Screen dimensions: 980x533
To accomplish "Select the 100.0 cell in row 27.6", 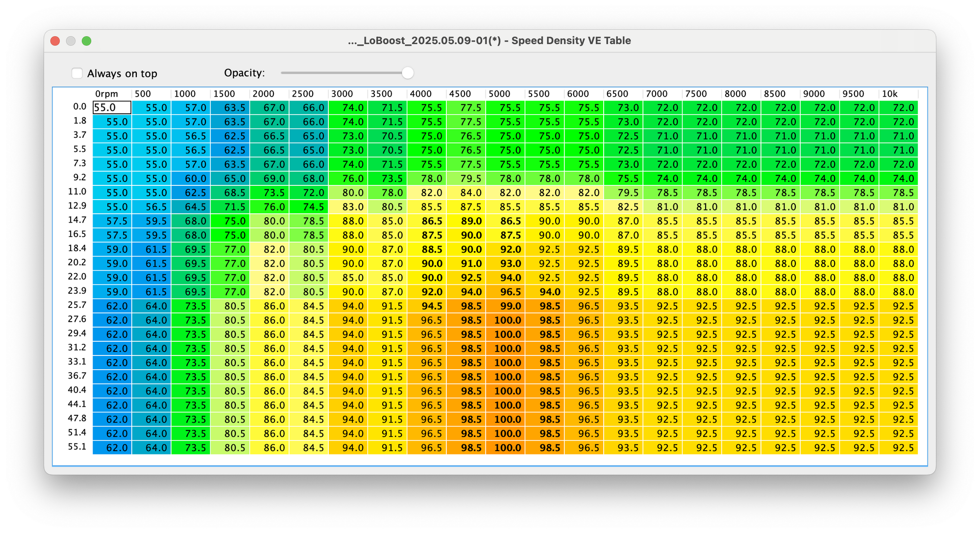I will pyautogui.click(x=505, y=320).
